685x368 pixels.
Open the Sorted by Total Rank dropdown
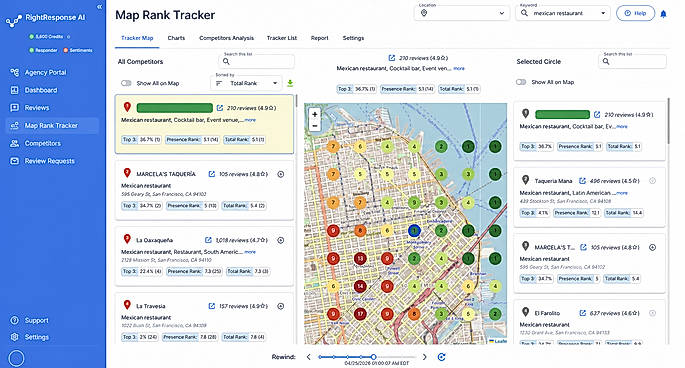tap(246, 83)
